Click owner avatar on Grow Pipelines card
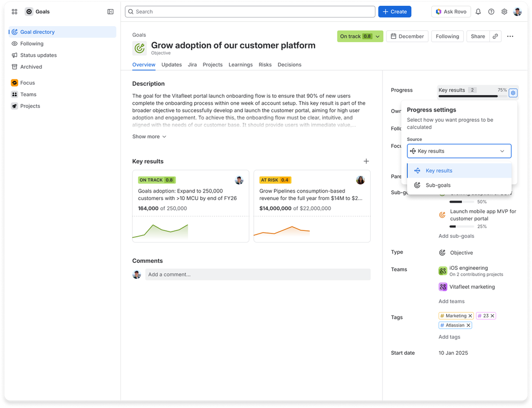 click(361, 180)
